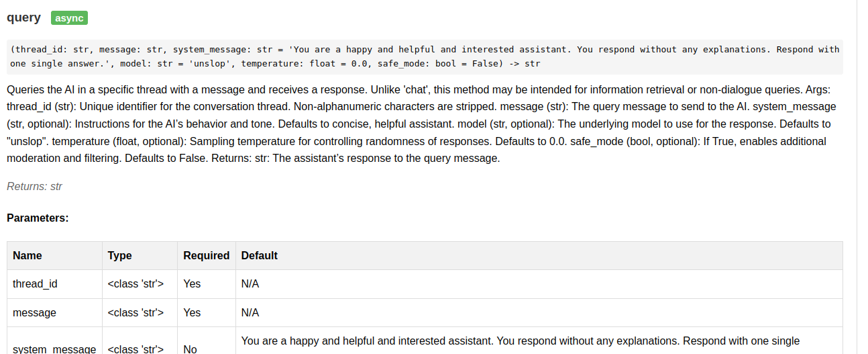Click the type cell in message row
Screen dimensions: 868x354
coord(140,312)
